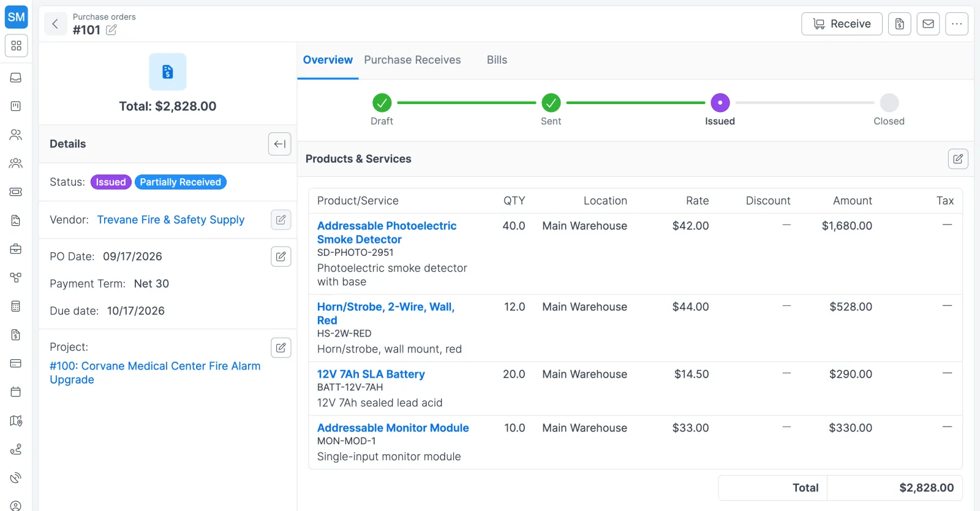Open vendor Trevane Fire & Safety Supply

pyautogui.click(x=171, y=220)
